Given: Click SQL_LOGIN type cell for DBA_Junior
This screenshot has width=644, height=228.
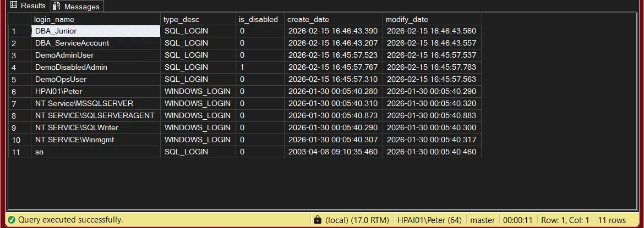Looking at the screenshot, I should [198, 31].
